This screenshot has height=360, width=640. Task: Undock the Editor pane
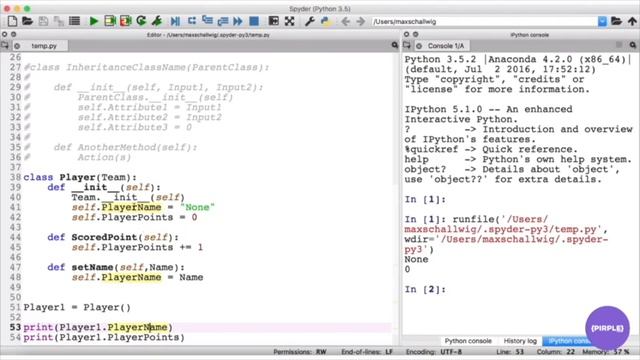13,35
